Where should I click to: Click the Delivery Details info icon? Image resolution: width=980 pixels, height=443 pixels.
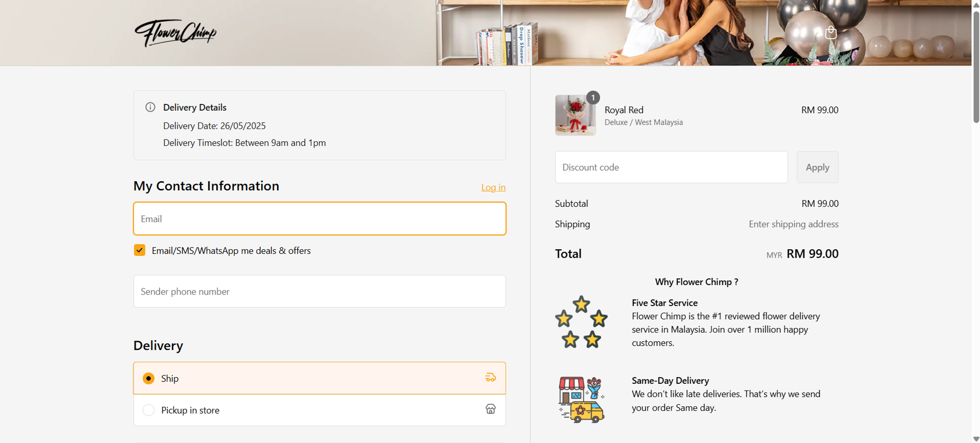pos(150,107)
